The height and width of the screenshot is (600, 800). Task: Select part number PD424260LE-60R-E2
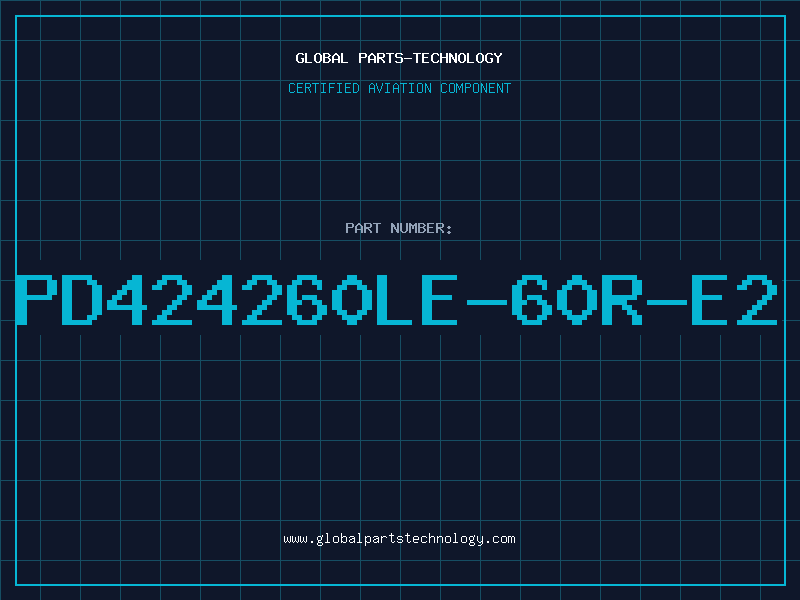tap(396, 300)
